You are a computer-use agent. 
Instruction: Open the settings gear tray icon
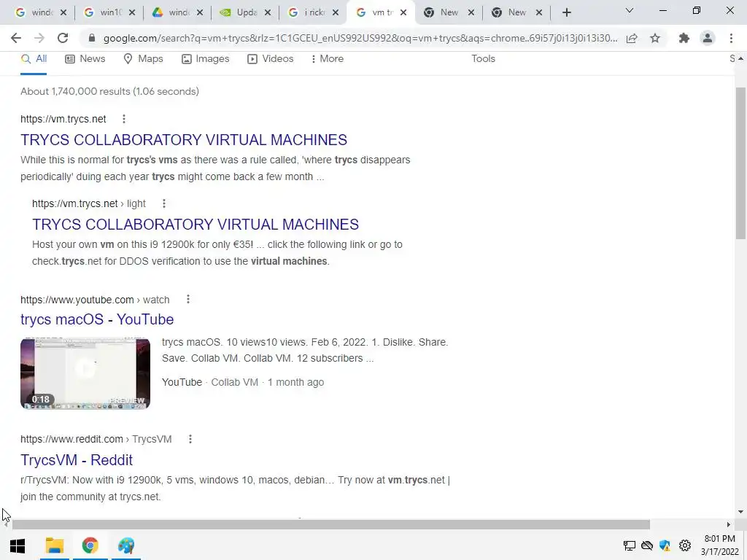pyautogui.click(x=685, y=545)
